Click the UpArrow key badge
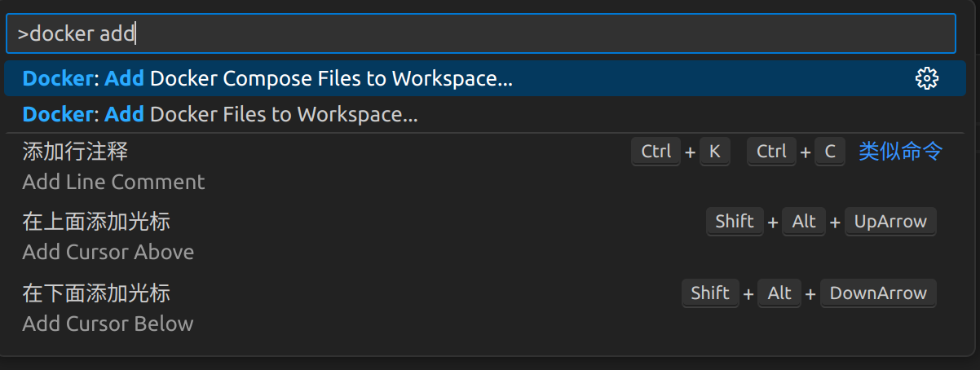Viewport: 980px width, 370px height. pyautogui.click(x=890, y=222)
